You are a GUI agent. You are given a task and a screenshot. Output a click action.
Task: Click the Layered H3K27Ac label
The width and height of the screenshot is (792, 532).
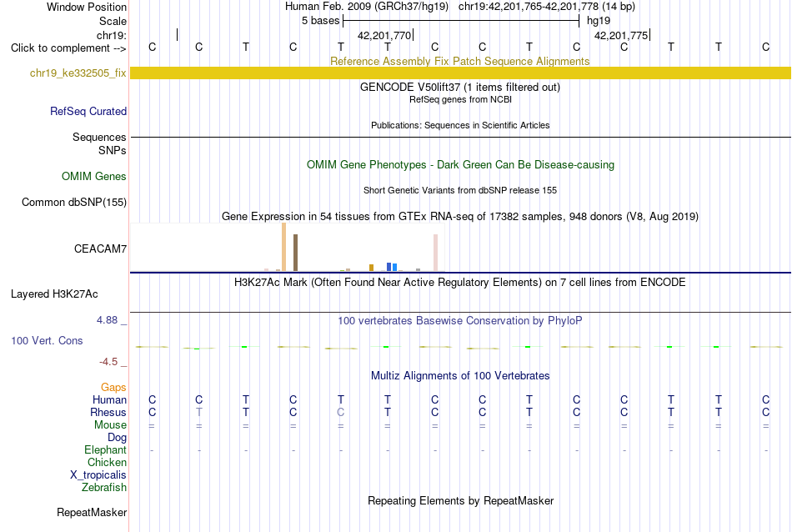coord(54,294)
